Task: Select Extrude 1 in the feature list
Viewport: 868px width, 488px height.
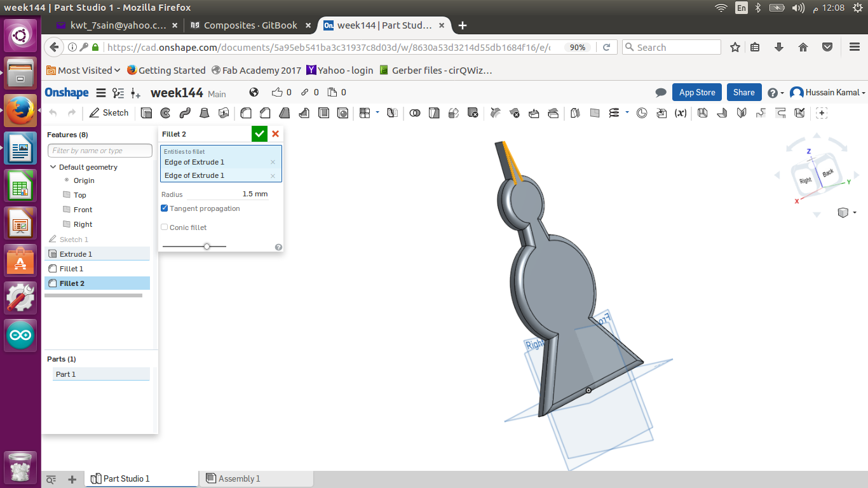Action: (97, 254)
